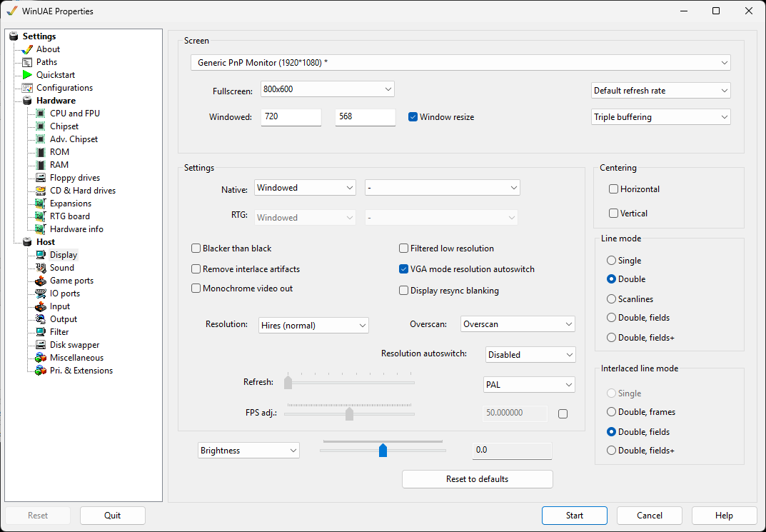Open the Hires (normal) Resolution dropdown
The image size is (766, 532).
click(313, 326)
